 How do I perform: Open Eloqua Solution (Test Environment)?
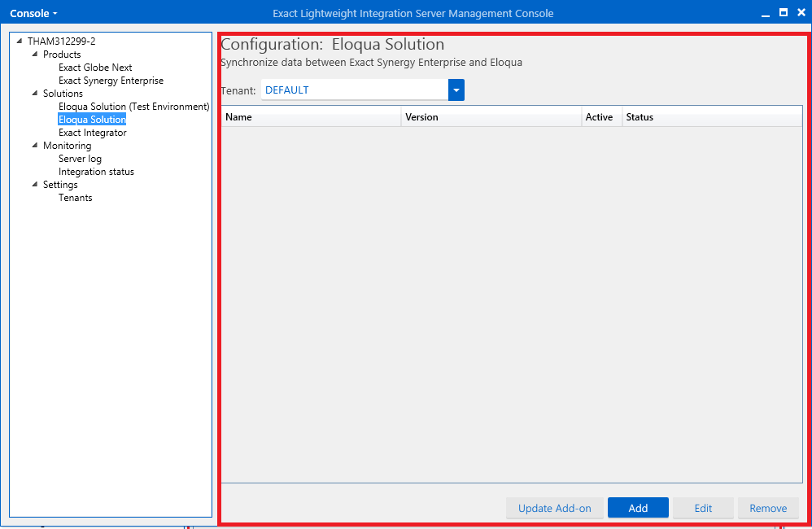point(134,107)
